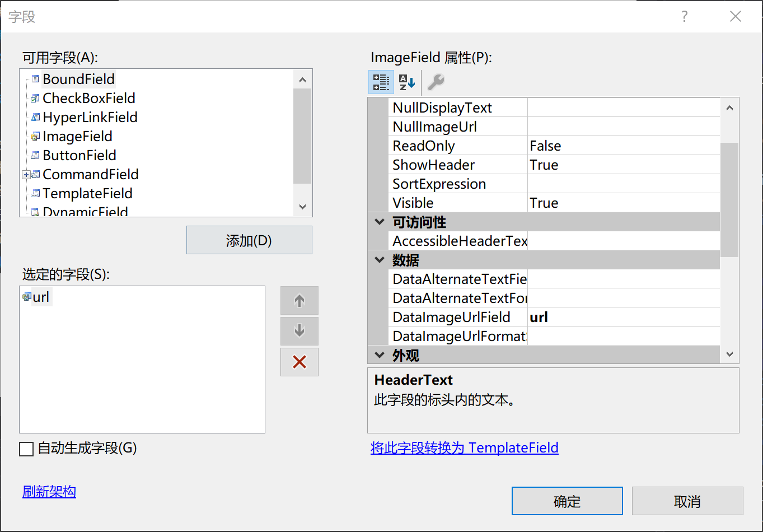Click 将此字段转换为 TemplateField link

click(465, 448)
